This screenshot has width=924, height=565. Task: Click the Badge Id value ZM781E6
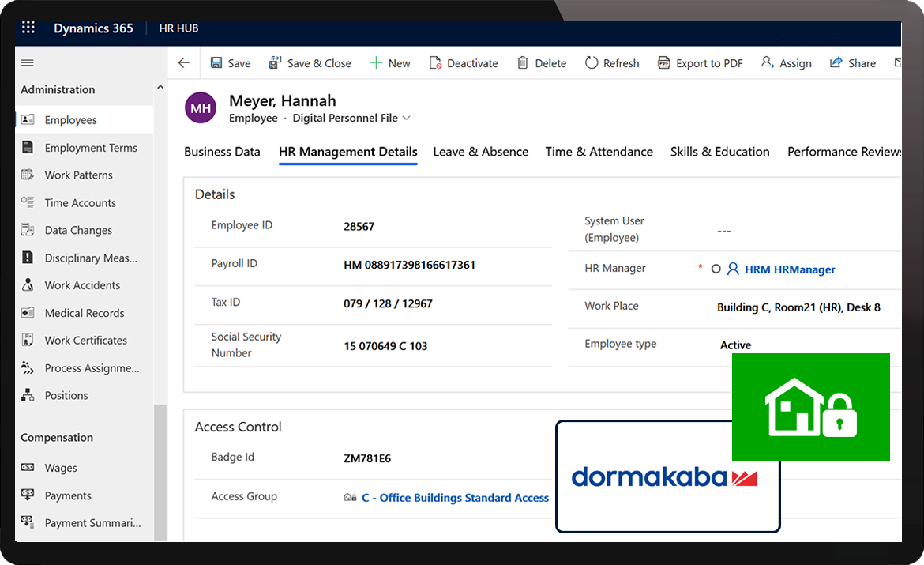tap(367, 458)
